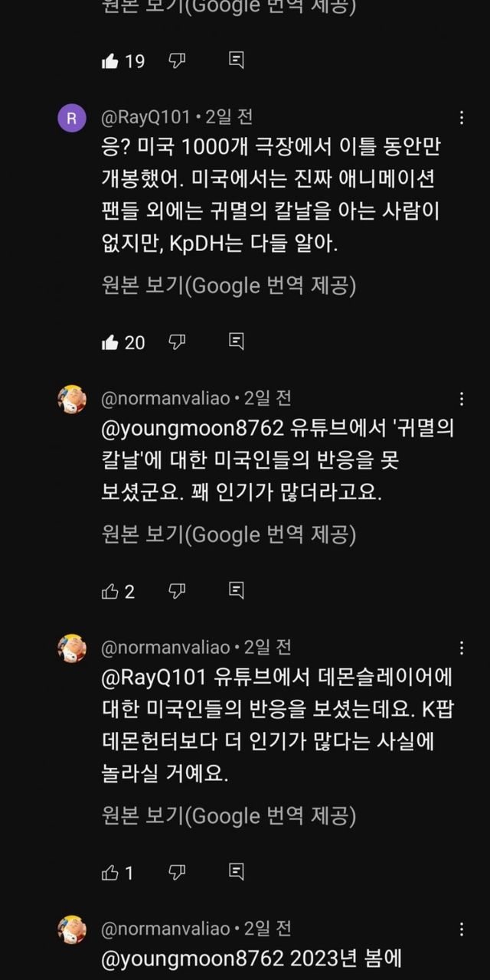Open the @normanvaliao channel from the last comment
The image size is (490, 980).
pyautogui.click(x=165, y=929)
